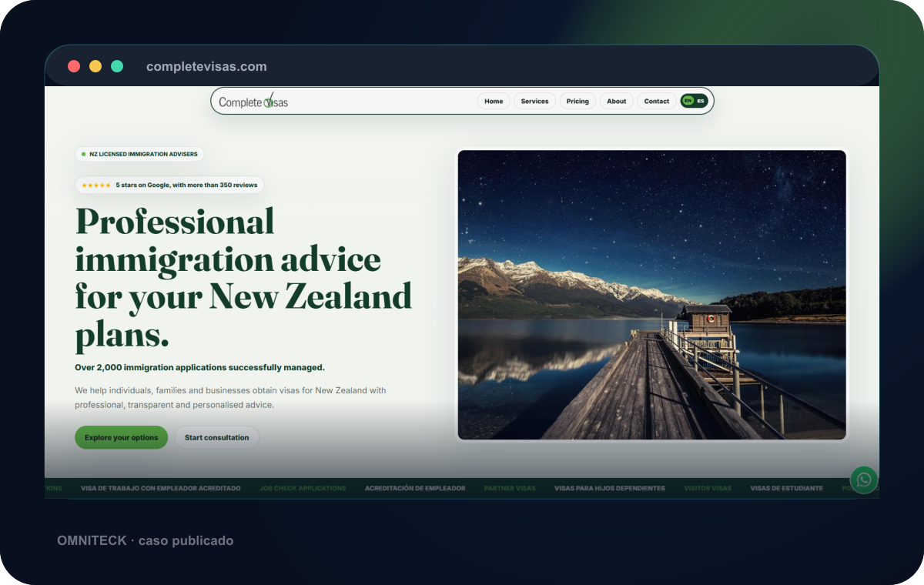
Task: Click the 'OMNITECK · caso publicado' caption
Action: pos(145,540)
